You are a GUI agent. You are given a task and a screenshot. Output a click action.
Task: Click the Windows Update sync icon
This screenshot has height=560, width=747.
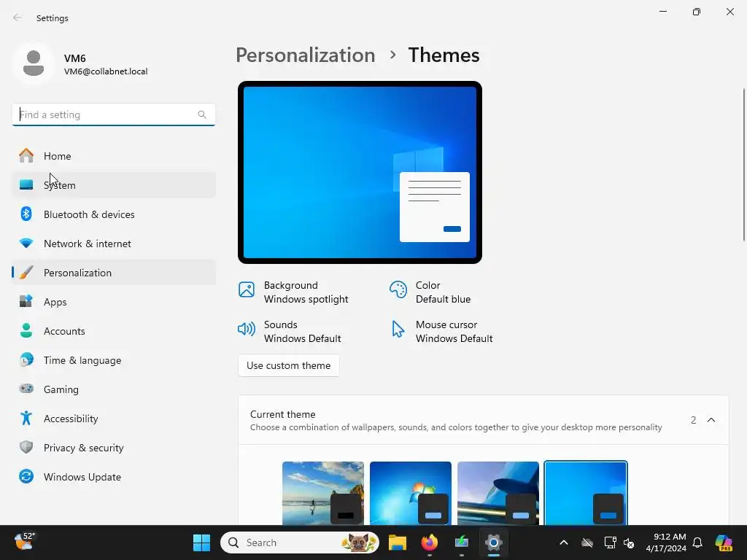(26, 476)
